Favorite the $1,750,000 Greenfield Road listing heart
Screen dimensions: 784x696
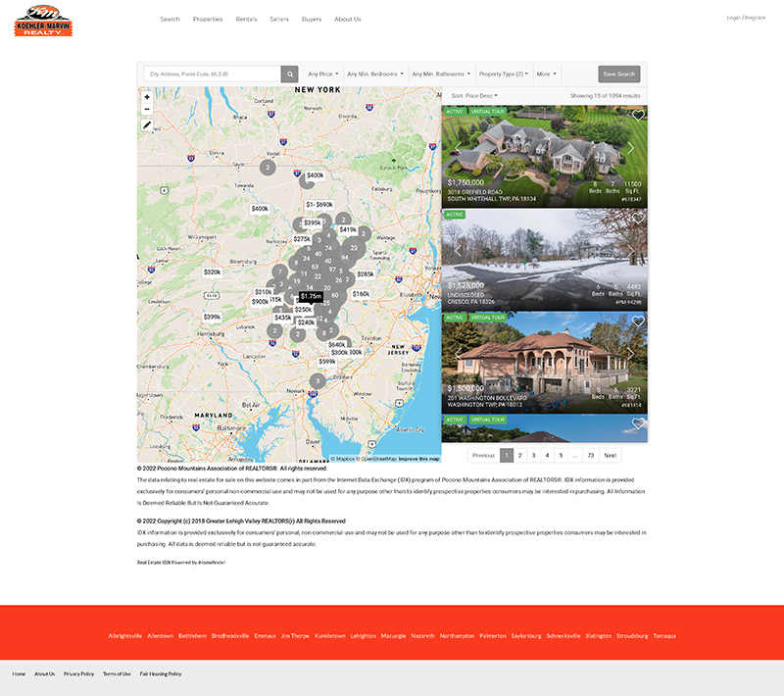point(638,116)
